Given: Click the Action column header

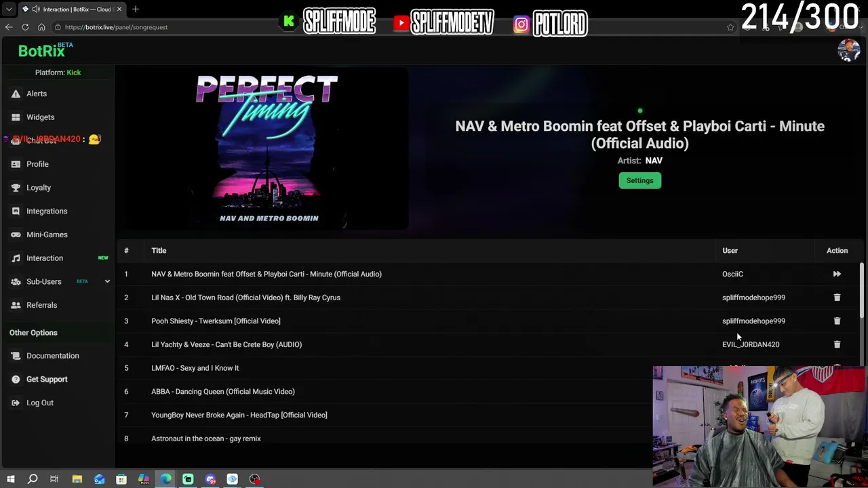Looking at the screenshot, I should tap(837, 251).
